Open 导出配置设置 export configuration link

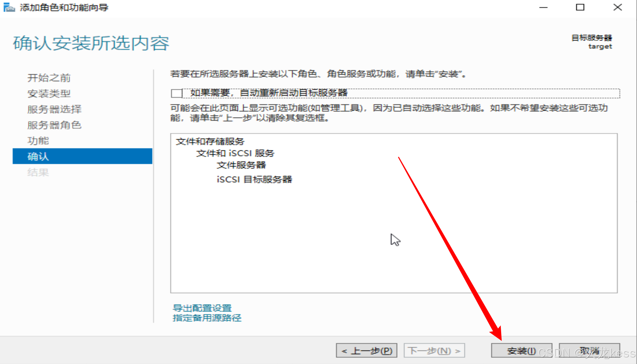click(202, 308)
